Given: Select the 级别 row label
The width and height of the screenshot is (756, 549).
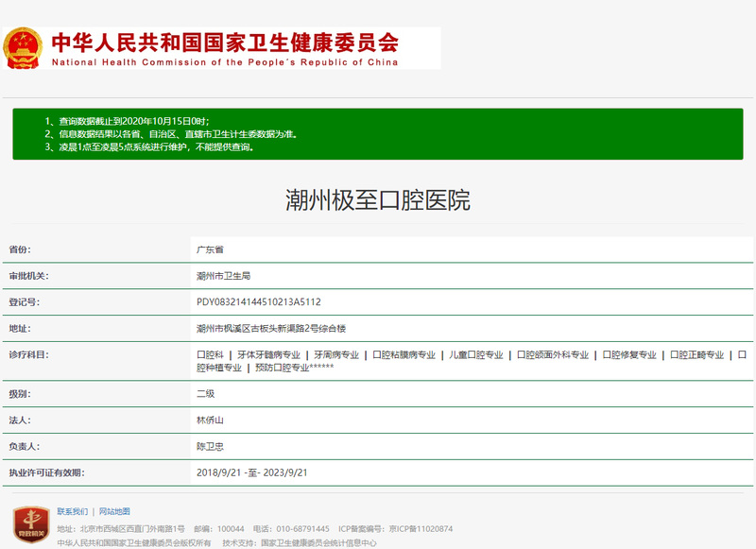Looking at the screenshot, I should 20,394.
